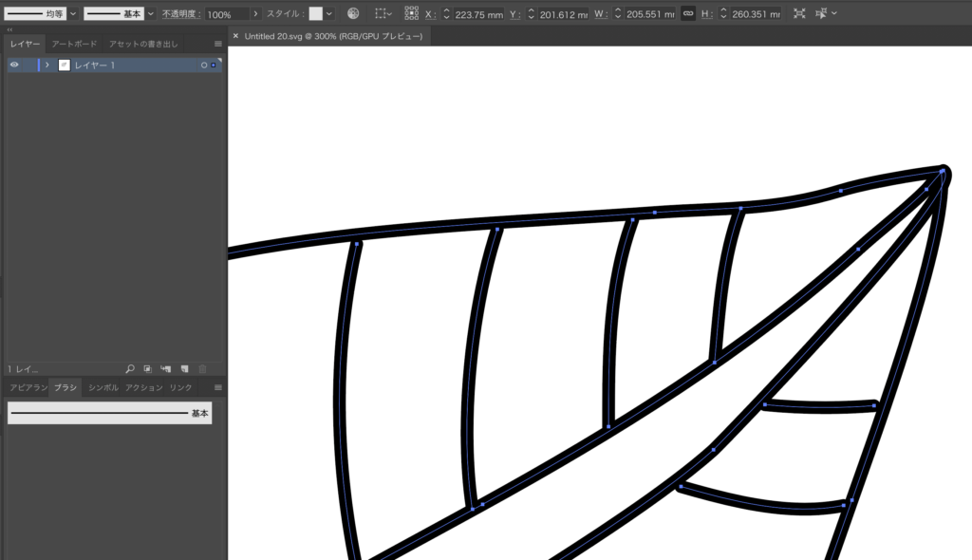
Task: Click the Create New Layer icon
Action: pos(184,368)
